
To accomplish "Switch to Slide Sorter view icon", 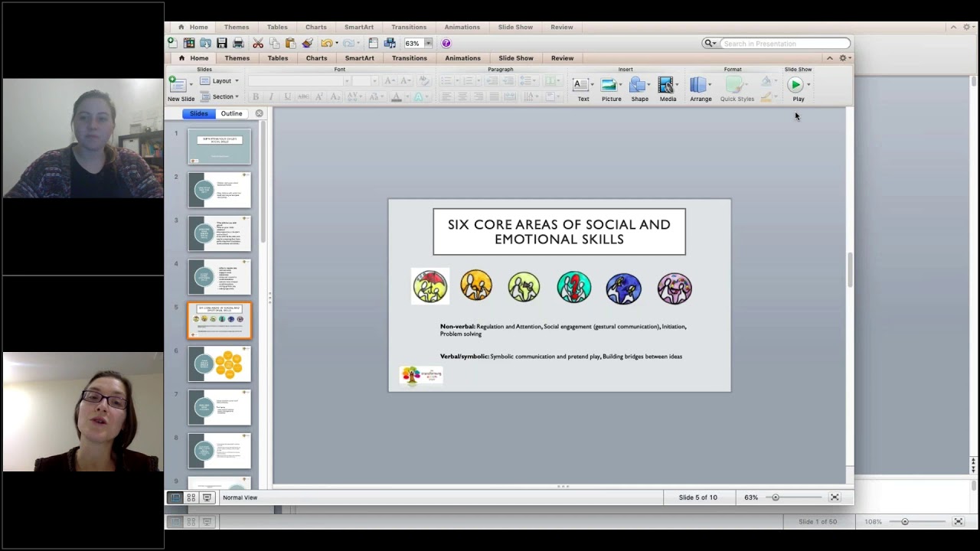I will tap(191, 497).
